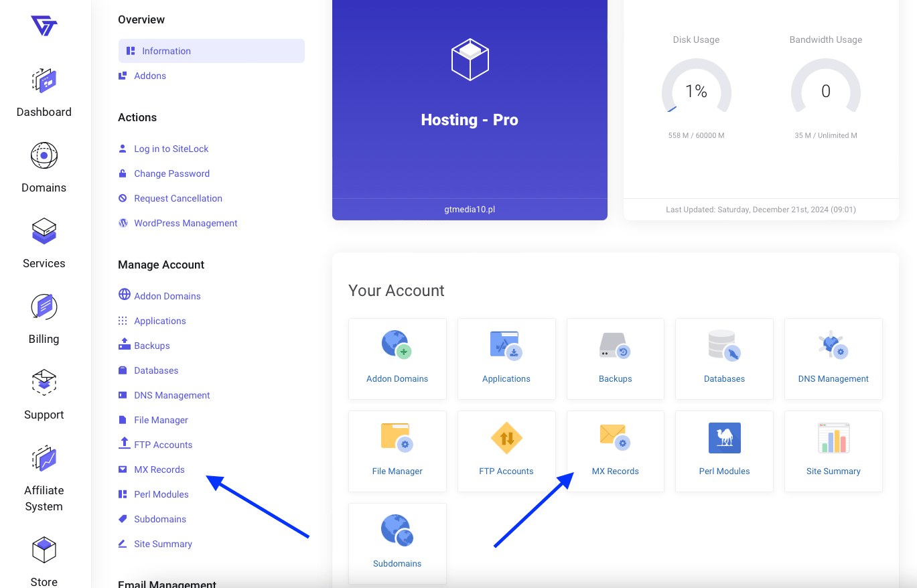Click the Site Summary chart tile icon
The height and width of the screenshot is (588, 917).
833,437
